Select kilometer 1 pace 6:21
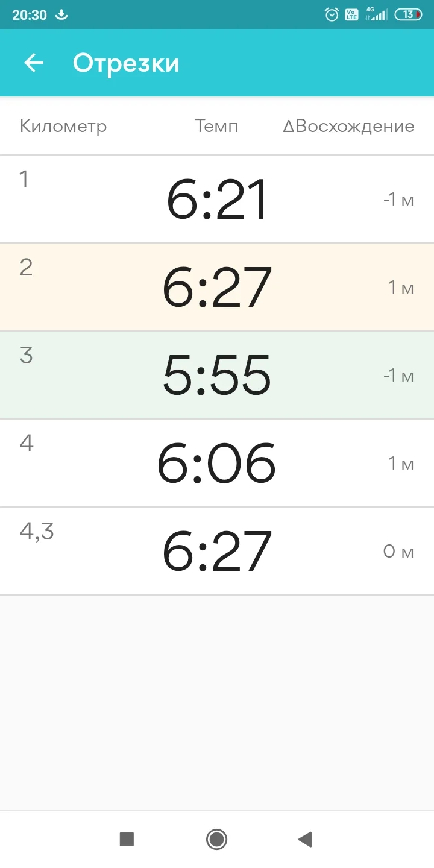This screenshot has width=434, height=868. tap(217, 200)
